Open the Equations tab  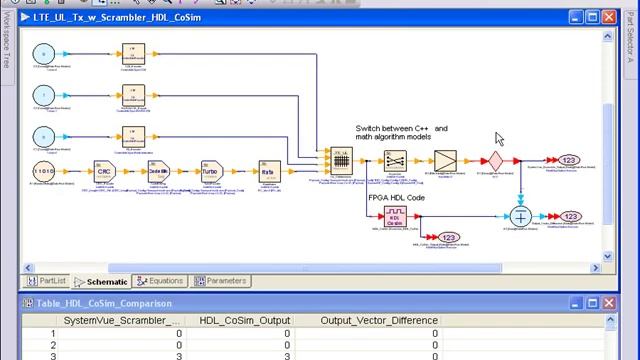coord(160,281)
